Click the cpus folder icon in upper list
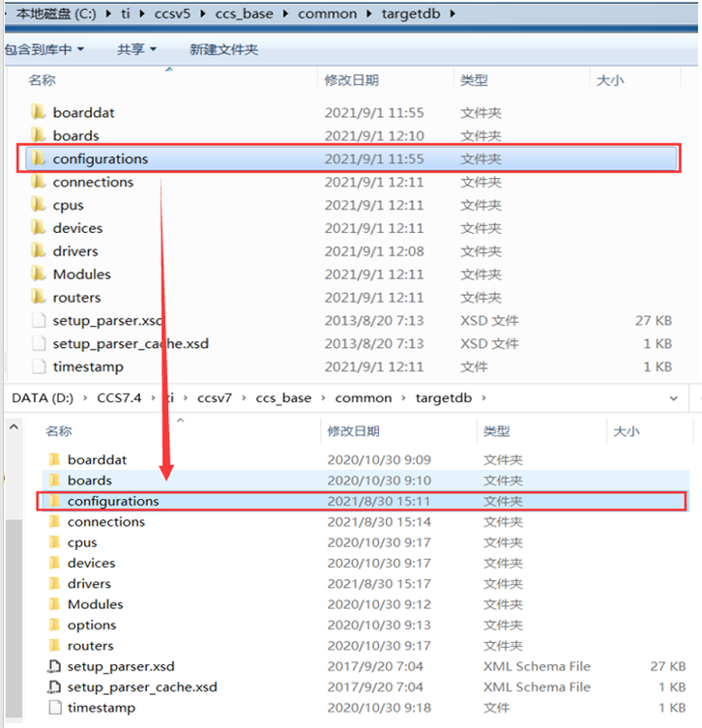 click(x=38, y=205)
